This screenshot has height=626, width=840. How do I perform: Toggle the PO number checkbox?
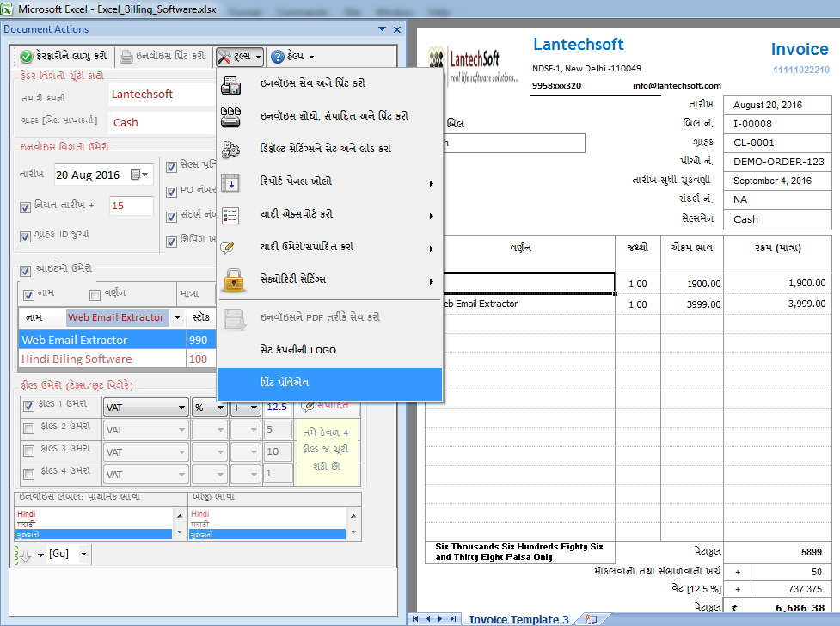coord(171,192)
